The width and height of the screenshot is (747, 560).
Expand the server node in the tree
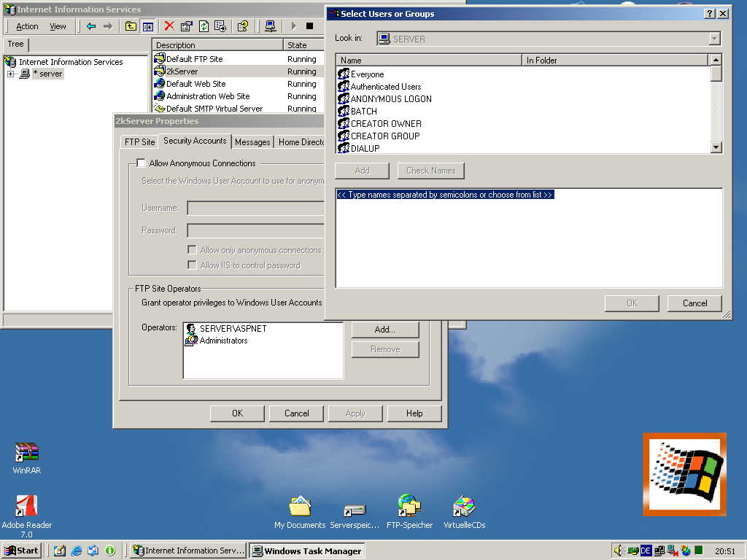coord(11,74)
